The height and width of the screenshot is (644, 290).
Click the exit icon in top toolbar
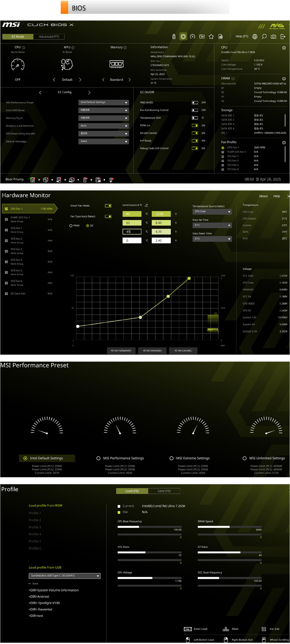(x=283, y=36)
